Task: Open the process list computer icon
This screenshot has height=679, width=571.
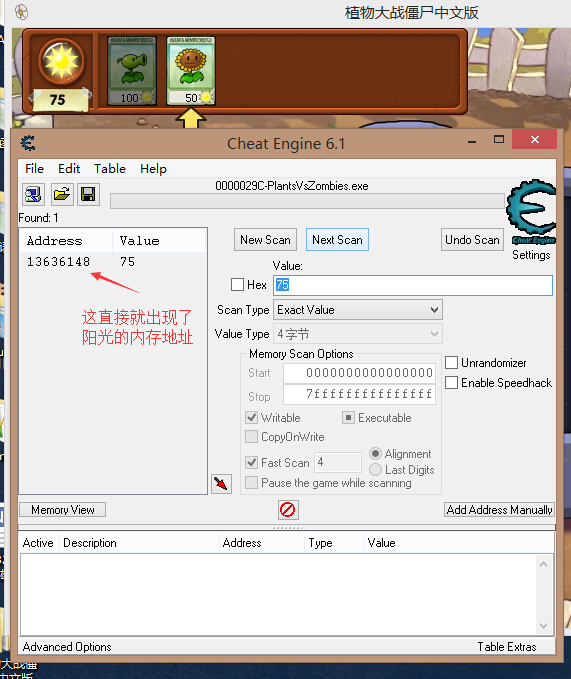Action: (33, 194)
